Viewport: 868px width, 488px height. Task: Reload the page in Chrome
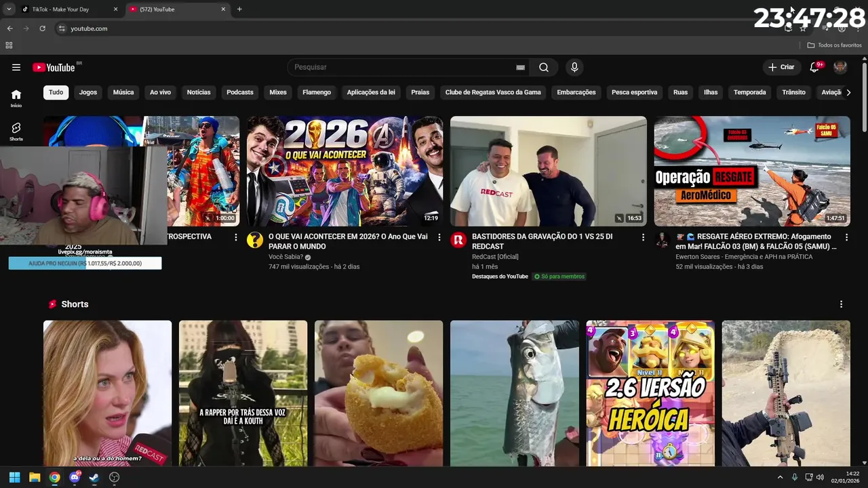coord(42,28)
